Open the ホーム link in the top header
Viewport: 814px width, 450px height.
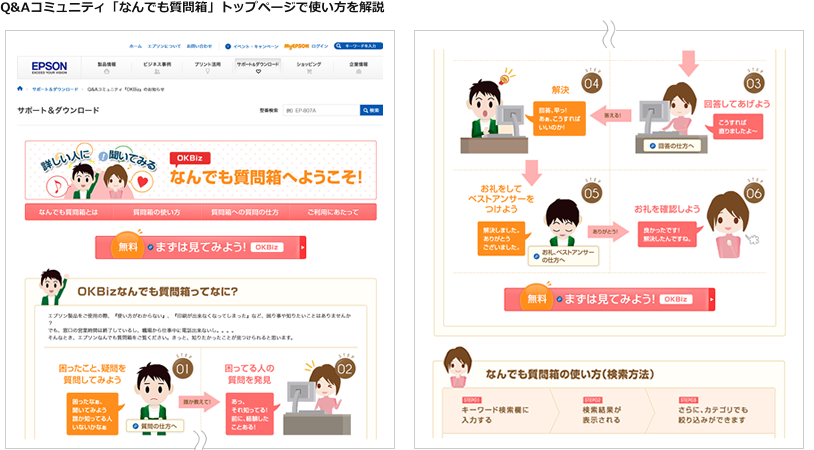(135, 46)
